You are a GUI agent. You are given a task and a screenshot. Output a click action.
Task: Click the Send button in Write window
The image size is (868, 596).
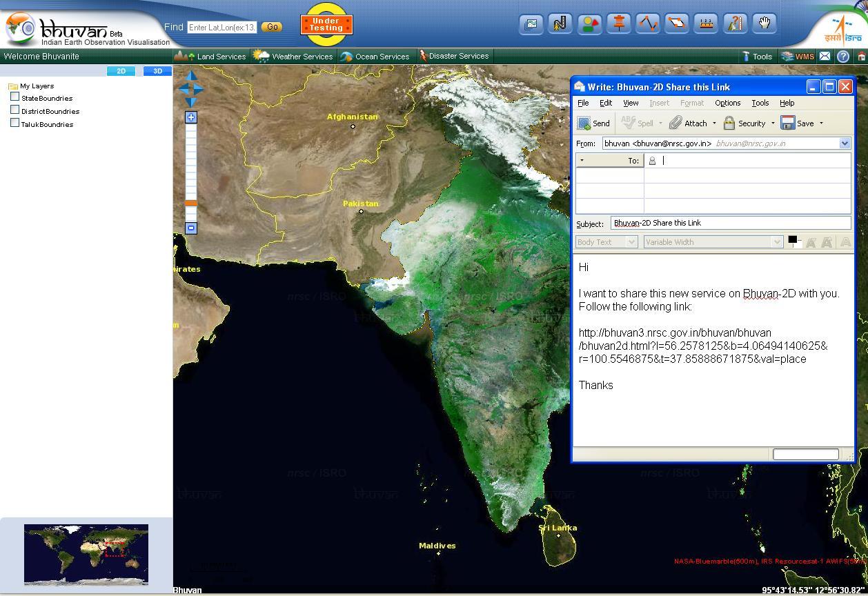(593, 123)
